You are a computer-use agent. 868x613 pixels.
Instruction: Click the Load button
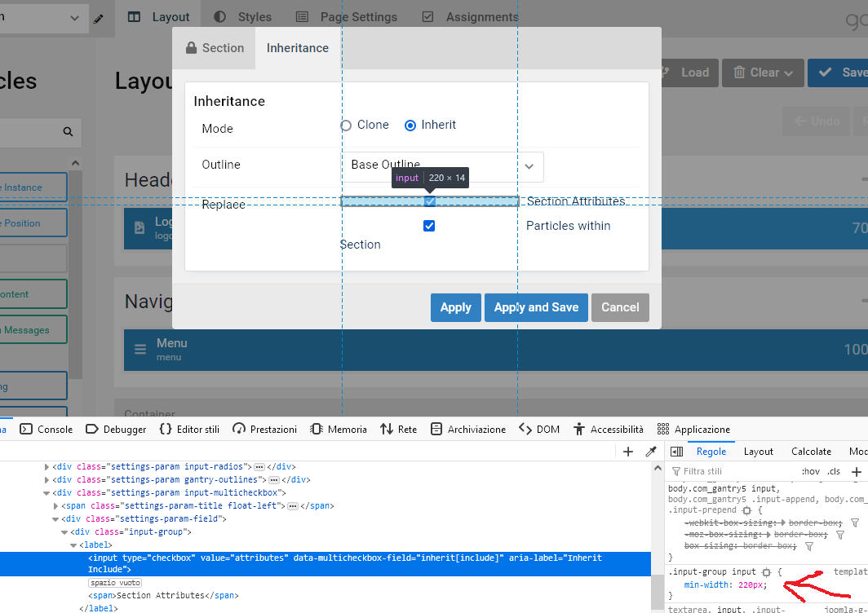pyautogui.click(x=690, y=73)
